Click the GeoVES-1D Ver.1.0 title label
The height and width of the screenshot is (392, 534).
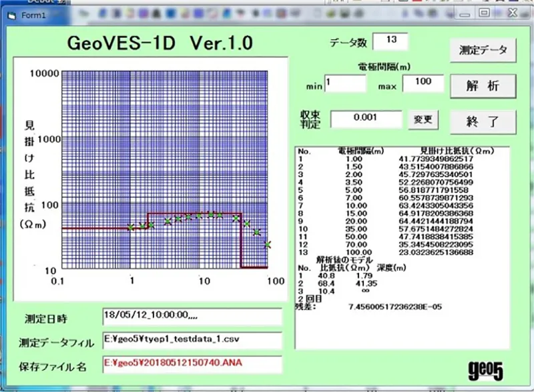(x=160, y=43)
